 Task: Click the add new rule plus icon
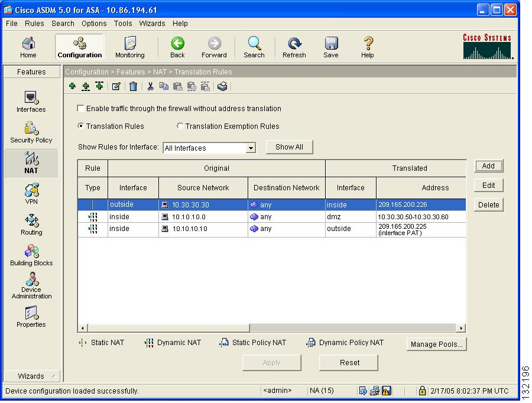[x=72, y=86]
